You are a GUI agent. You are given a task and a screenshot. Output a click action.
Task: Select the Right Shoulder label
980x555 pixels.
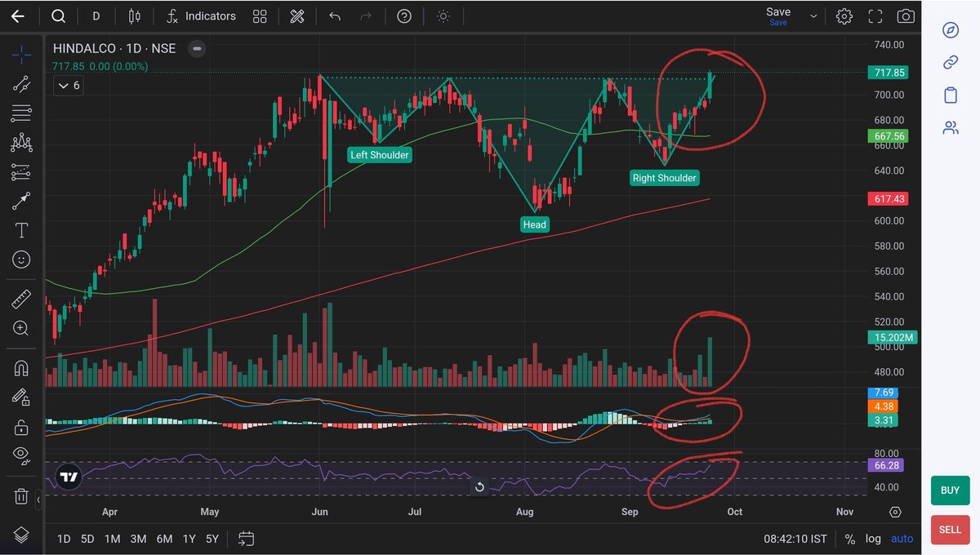665,177
